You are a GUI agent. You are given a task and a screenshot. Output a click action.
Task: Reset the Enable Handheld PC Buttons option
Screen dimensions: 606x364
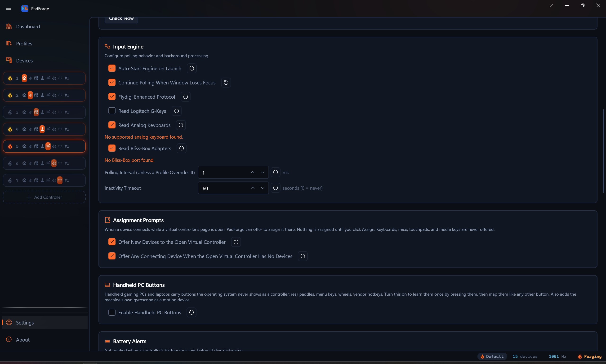(x=191, y=312)
